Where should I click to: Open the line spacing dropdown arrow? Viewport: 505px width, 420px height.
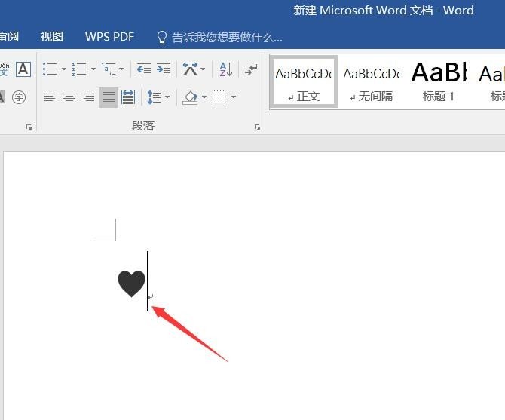167,97
